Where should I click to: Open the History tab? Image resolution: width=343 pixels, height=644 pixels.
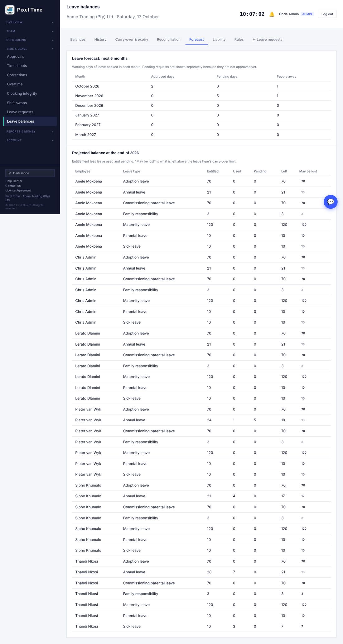[x=100, y=40]
